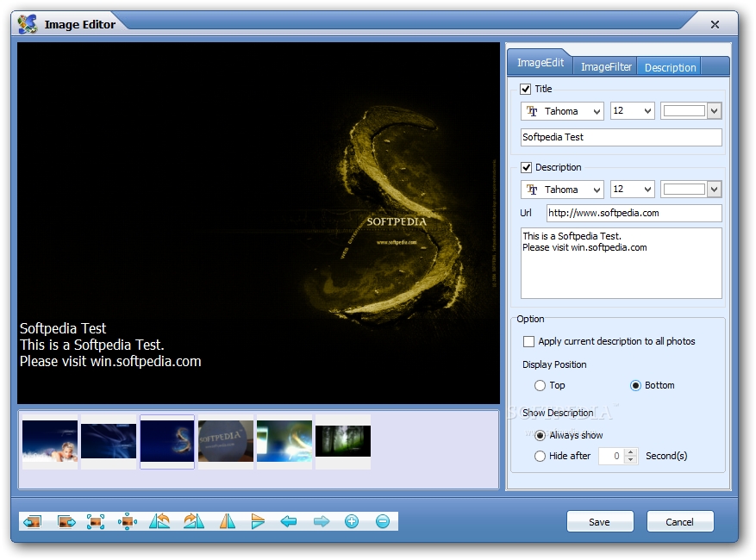This screenshot has height=560, width=756.
Task: Select the dark forest thumbnail
Action: tap(343, 441)
